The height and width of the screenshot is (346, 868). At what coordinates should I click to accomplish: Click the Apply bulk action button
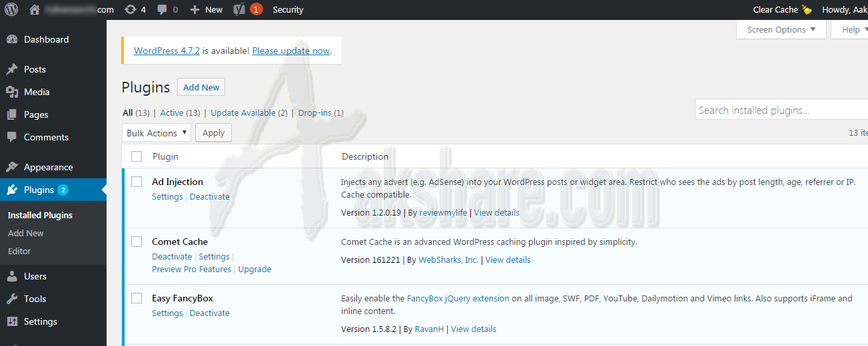point(213,132)
